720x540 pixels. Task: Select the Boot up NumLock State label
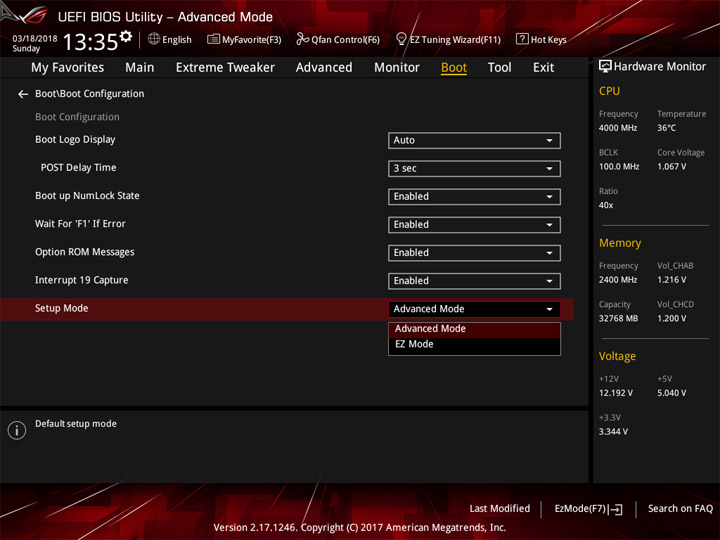(87, 196)
